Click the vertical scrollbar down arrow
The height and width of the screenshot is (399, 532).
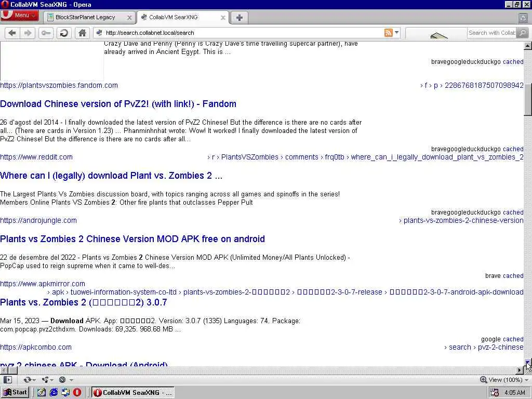click(528, 362)
